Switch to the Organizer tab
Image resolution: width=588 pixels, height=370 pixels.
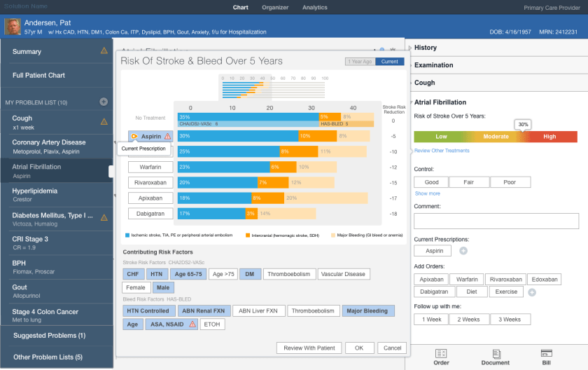pyautogui.click(x=275, y=8)
